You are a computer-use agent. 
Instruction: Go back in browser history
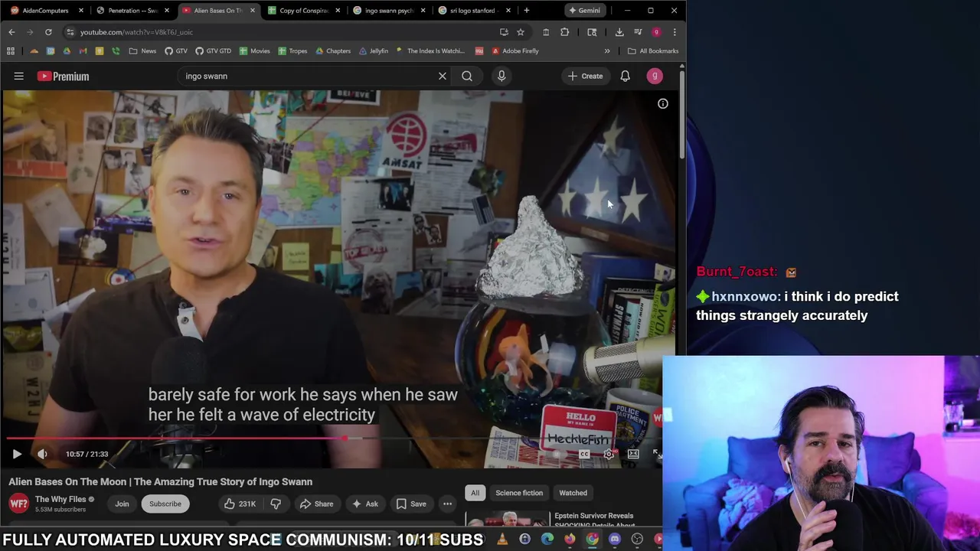(11, 32)
